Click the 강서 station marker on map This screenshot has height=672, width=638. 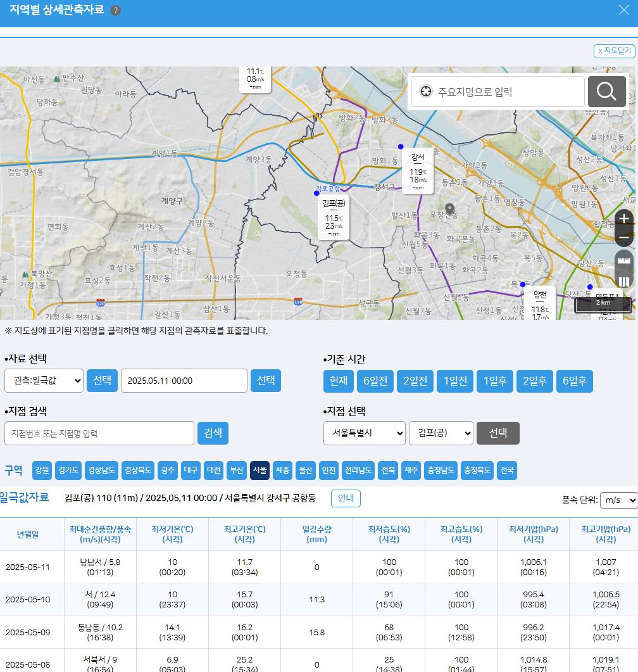(x=418, y=172)
